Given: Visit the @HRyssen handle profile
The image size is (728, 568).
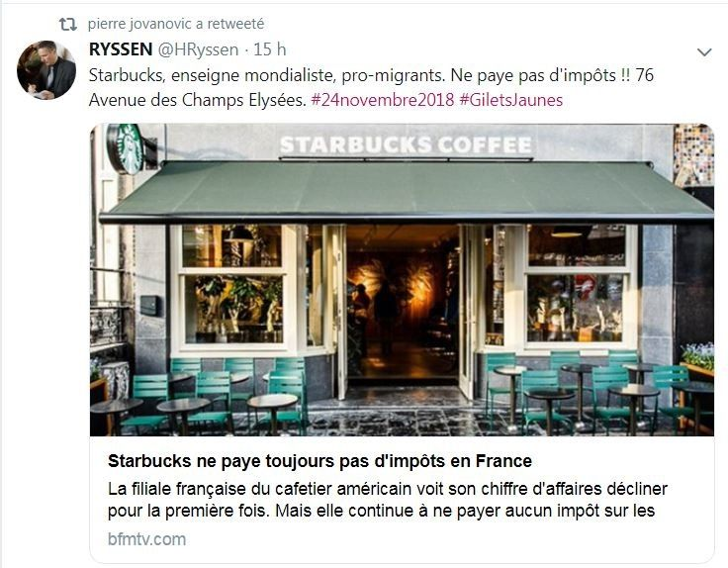Looking at the screenshot, I should click(x=198, y=49).
